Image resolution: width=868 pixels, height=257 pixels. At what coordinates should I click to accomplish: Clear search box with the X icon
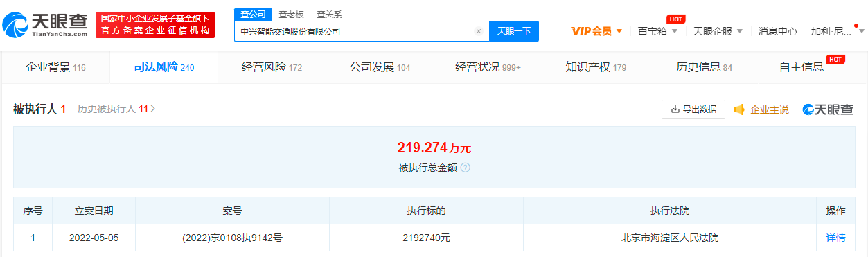pyautogui.click(x=478, y=31)
